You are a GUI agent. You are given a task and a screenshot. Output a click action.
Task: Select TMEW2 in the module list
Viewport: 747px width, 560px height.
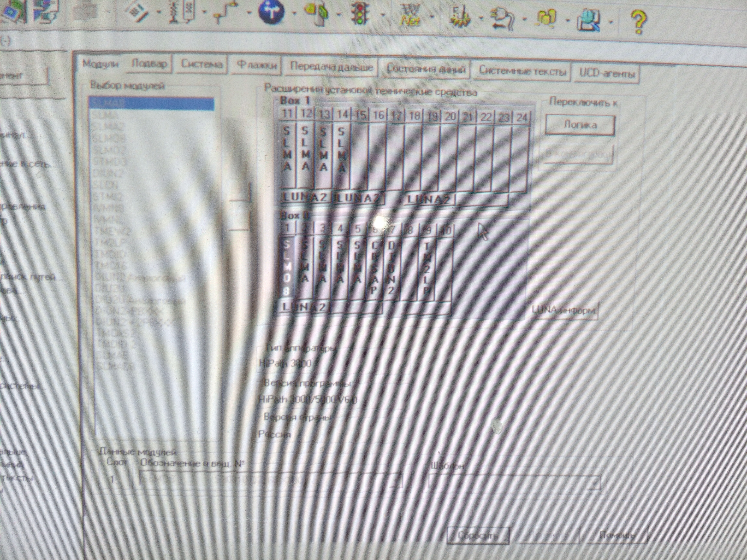point(112,232)
